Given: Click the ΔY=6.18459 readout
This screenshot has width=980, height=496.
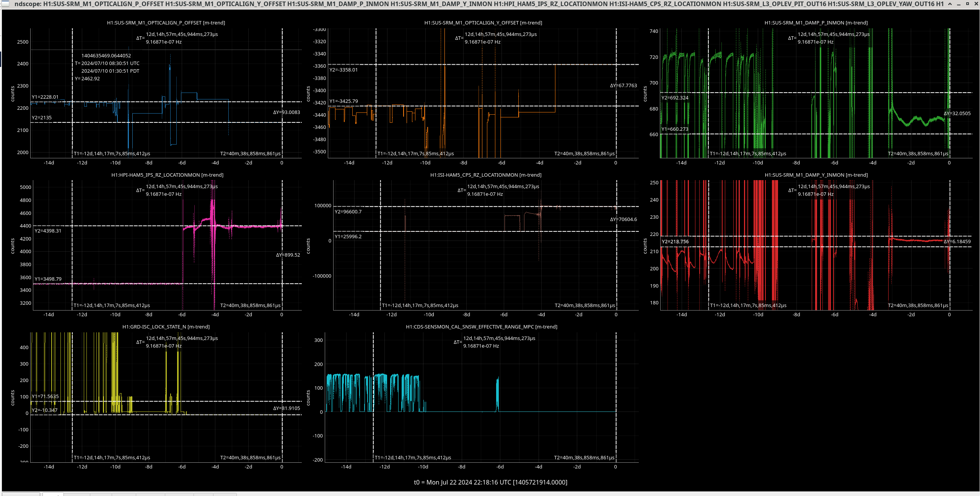Looking at the screenshot, I should click(x=957, y=242).
